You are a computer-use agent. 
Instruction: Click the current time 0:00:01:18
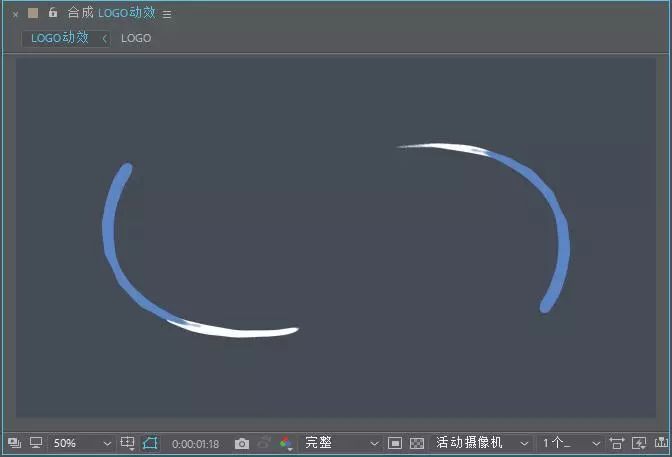[x=195, y=444]
